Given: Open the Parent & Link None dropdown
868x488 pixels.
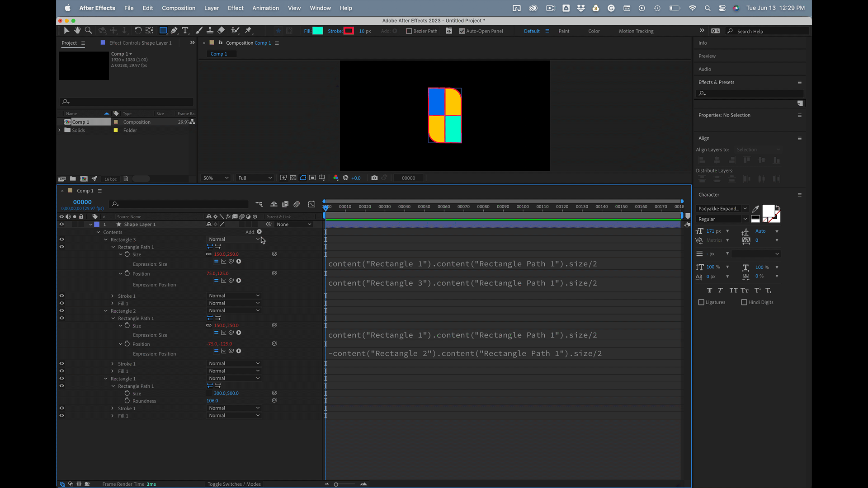Looking at the screenshot, I should (x=294, y=225).
